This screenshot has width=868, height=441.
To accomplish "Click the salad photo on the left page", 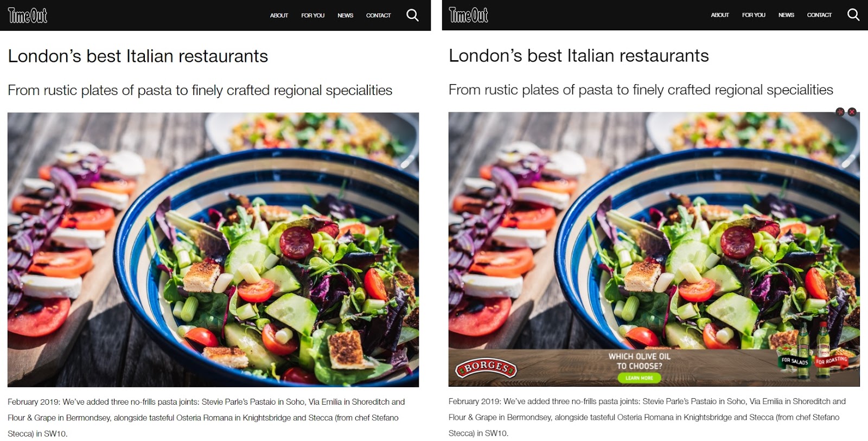I will 213,250.
